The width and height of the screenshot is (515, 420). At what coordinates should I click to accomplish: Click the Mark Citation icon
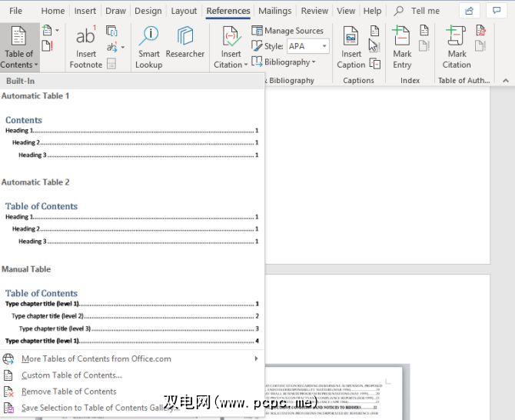[457, 47]
